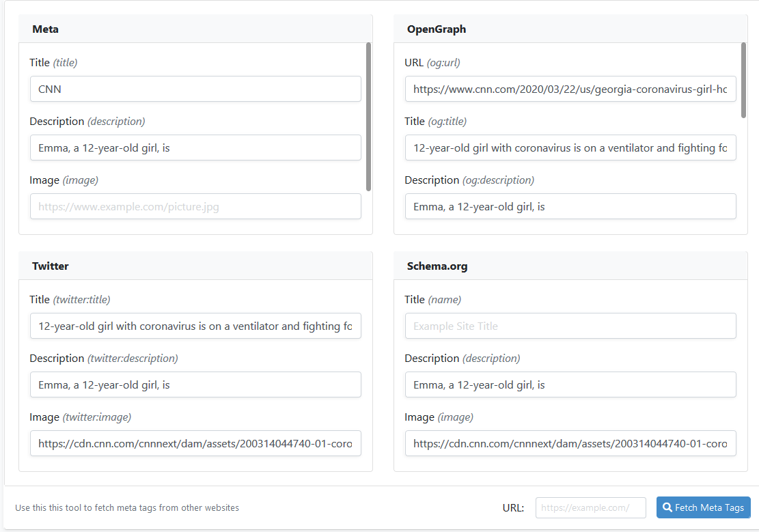This screenshot has width=759, height=532.
Task: Focus the Twitter Description field
Action: 195,384
